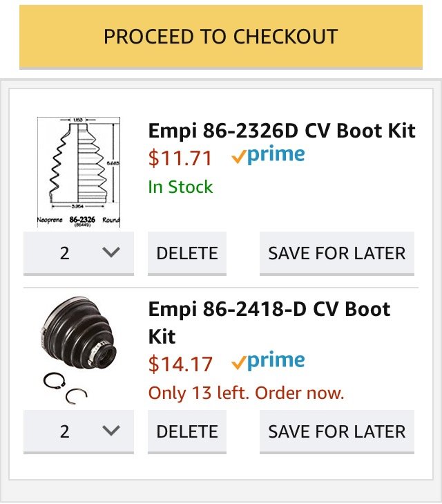442x504 pixels.
Task: Click chevron arrow beside second item quantity
Action: [x=111, y=431]
